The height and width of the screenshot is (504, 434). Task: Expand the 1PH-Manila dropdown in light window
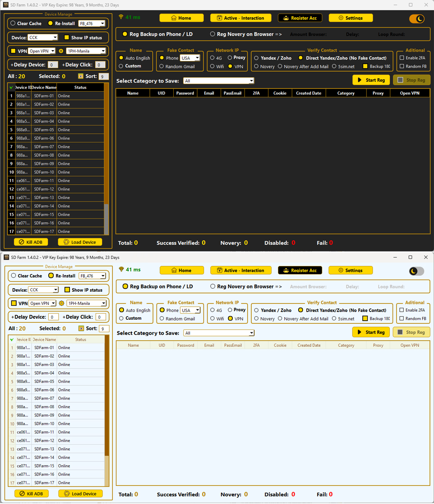click(x=87, y=303)
